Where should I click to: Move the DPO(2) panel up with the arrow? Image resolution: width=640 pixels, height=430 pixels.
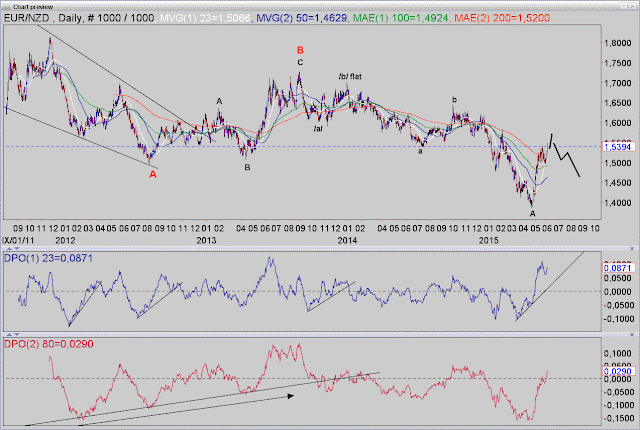pyautogui.click(x=11, y=335)
